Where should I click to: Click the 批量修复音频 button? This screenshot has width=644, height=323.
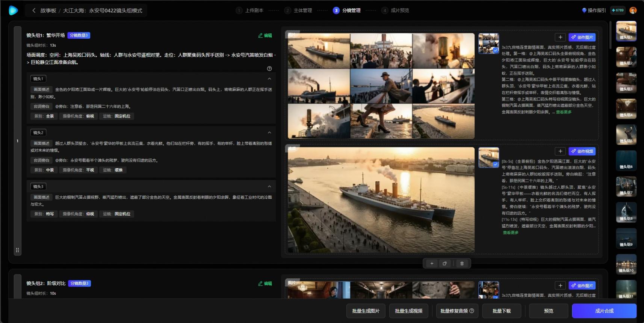click(x=457, y=311)
